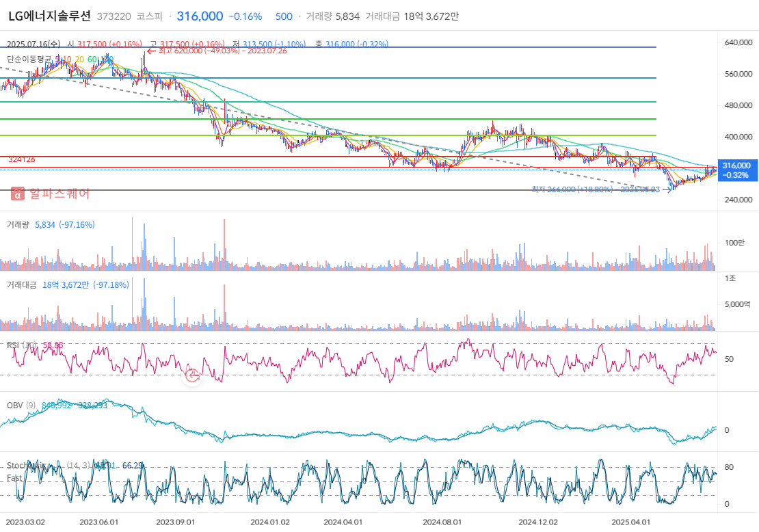Viewport: 759px width, 532px height.
Task: Click the high price 고 317,500 (+0.16%)
Action: tap(187, 44)
